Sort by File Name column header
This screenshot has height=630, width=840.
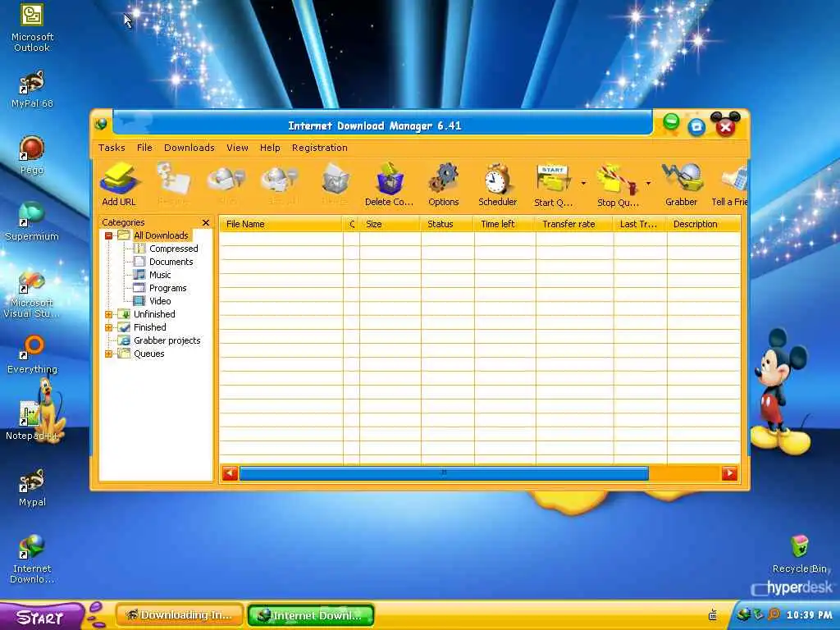[x=281, y=224]
